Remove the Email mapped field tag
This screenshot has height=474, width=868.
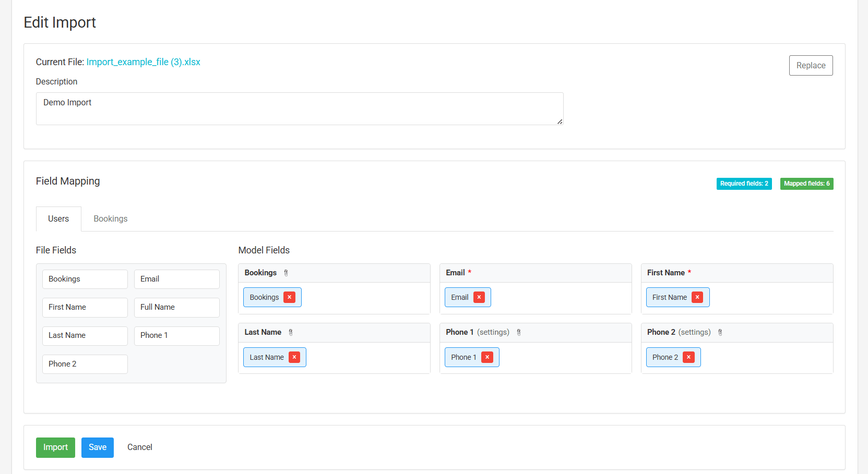(x=479, y=297)
